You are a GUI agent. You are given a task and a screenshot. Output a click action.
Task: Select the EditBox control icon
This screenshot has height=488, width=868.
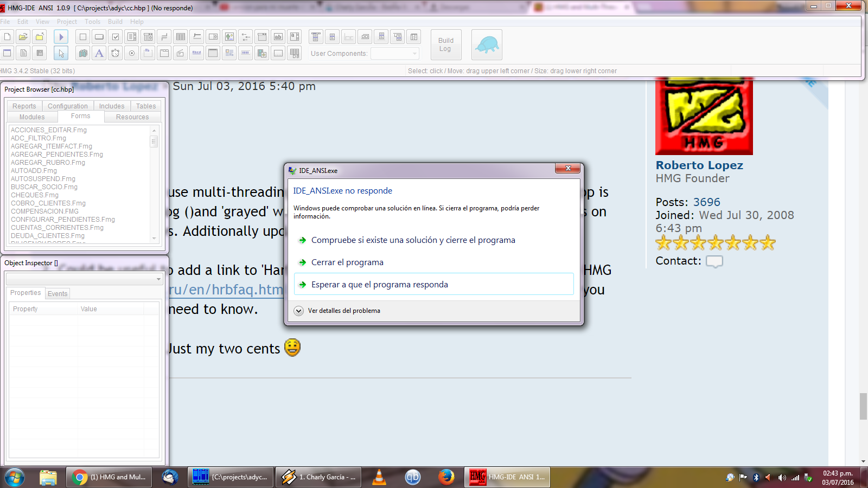[x=295, y=37]
